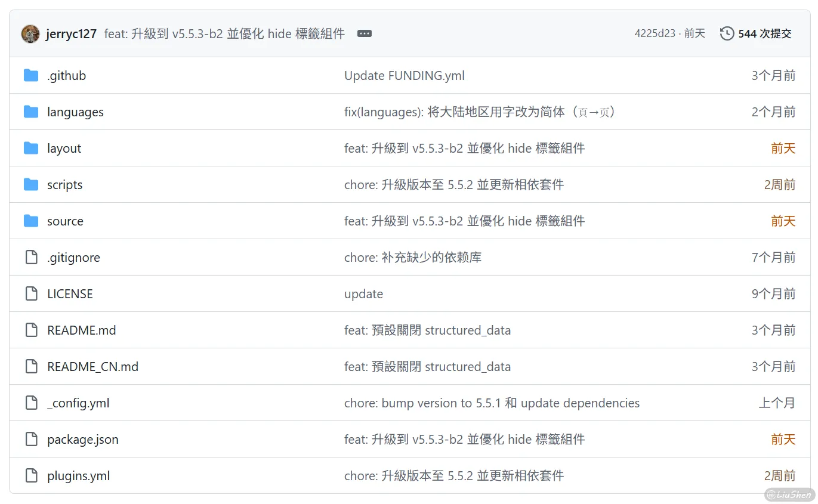Click the .gitignore file icon
Viewport: 818px width, 504px height.
pos(31,258)
